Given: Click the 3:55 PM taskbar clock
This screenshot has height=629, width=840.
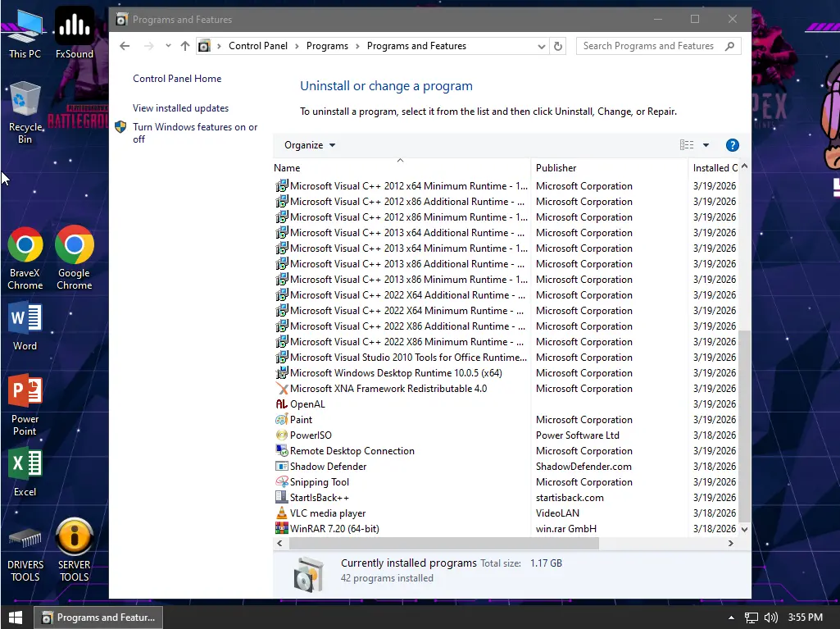Looking at the screenshot, I should [x=806, y=618].
